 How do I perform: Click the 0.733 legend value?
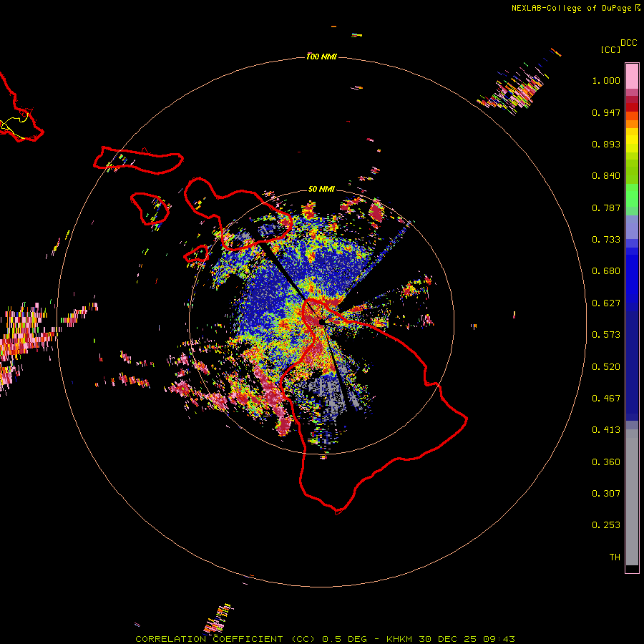point(606,240)
